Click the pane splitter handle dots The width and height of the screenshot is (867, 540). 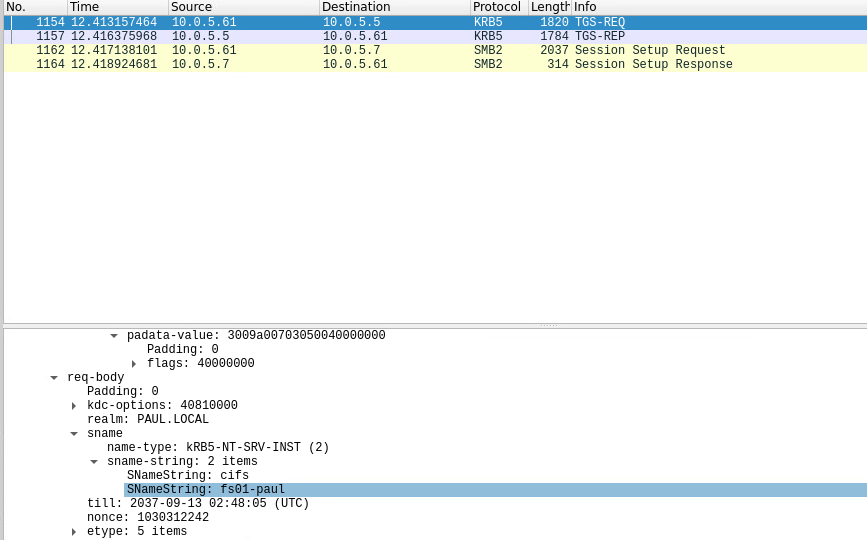549,326
